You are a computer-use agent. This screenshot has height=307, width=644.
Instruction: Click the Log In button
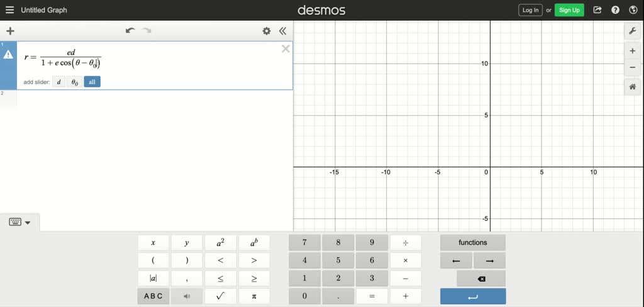tap(530, 10)
